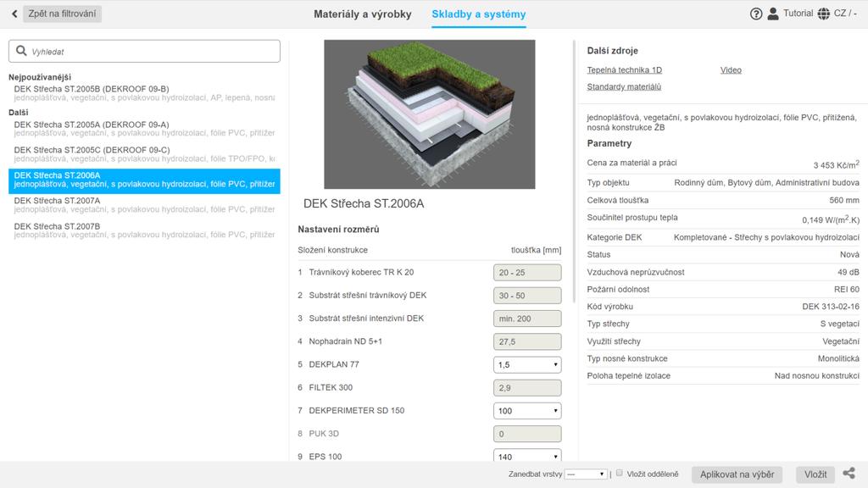Click the Status value Nová
The height and width of the screenshot is (488, 868).
coord(849,254)
